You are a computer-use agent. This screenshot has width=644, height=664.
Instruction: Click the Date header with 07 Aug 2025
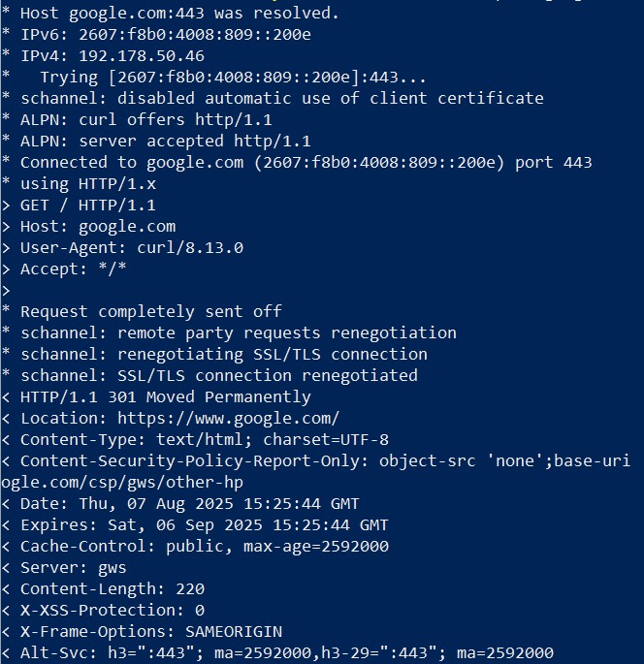[189, 504]
